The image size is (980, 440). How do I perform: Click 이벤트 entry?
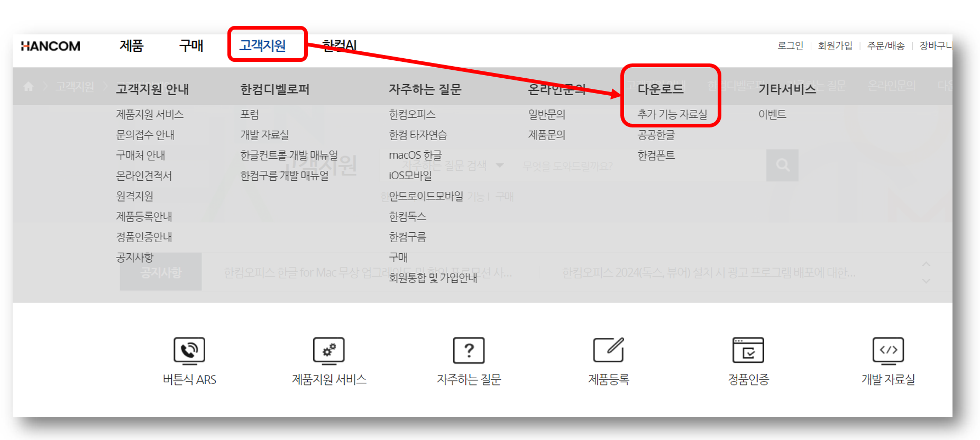[x=772, y=114]
